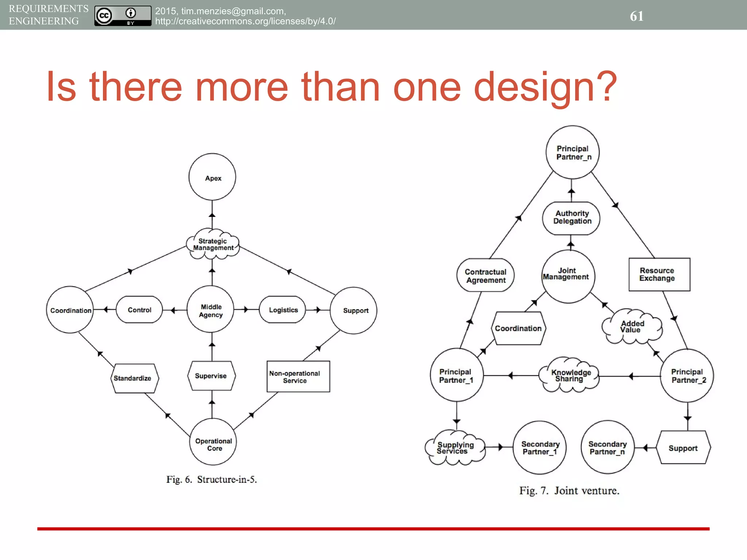Select the Supplying Services cloud
747x560 pixels.
coord(455,447)
